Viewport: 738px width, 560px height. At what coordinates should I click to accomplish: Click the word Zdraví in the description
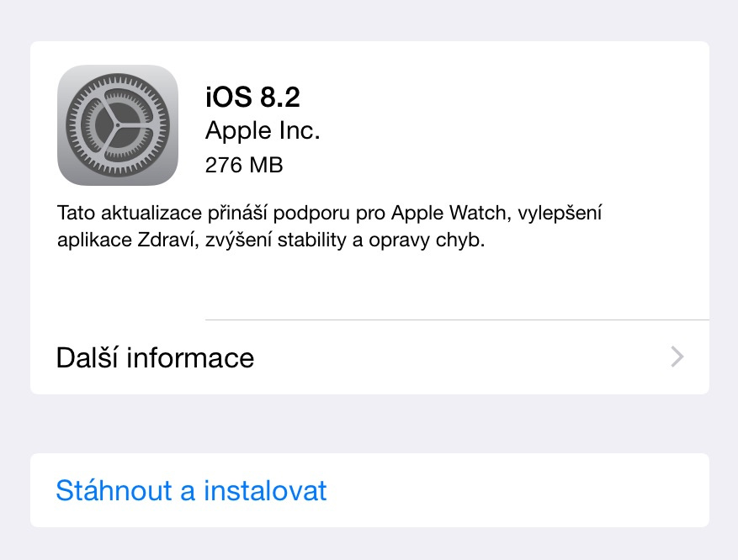pos(166,240)
